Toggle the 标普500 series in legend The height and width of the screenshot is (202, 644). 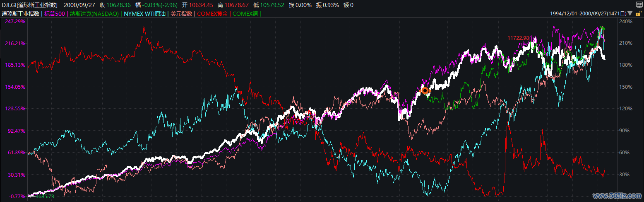pos(54,13)
